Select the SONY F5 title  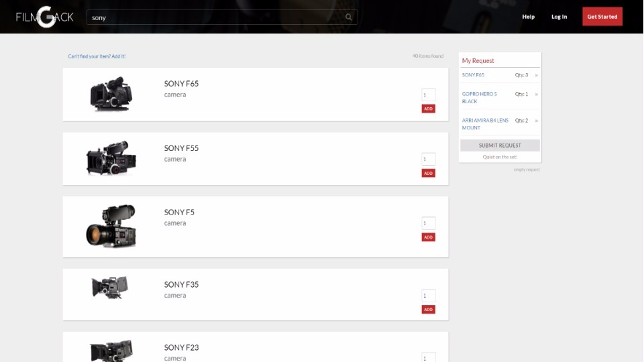point(179,213)
